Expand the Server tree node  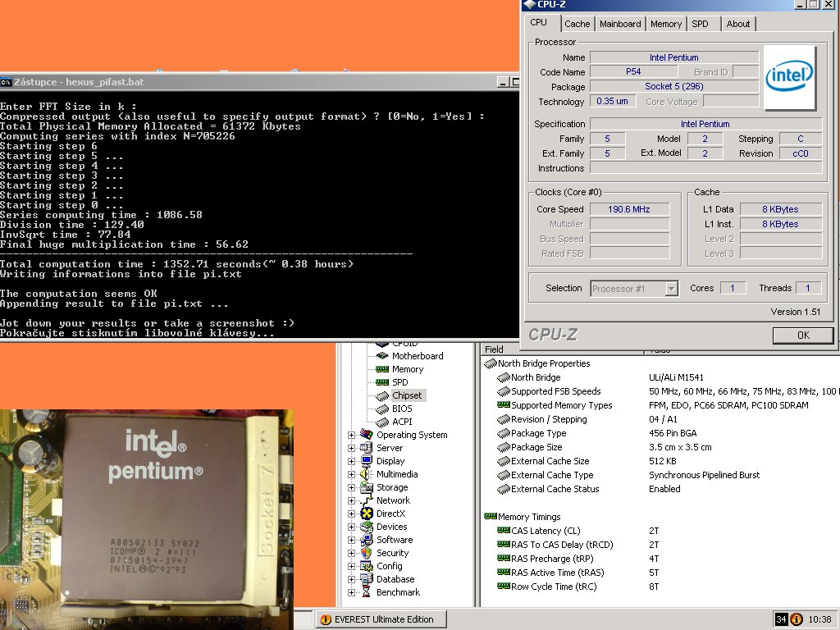[351, 448]
